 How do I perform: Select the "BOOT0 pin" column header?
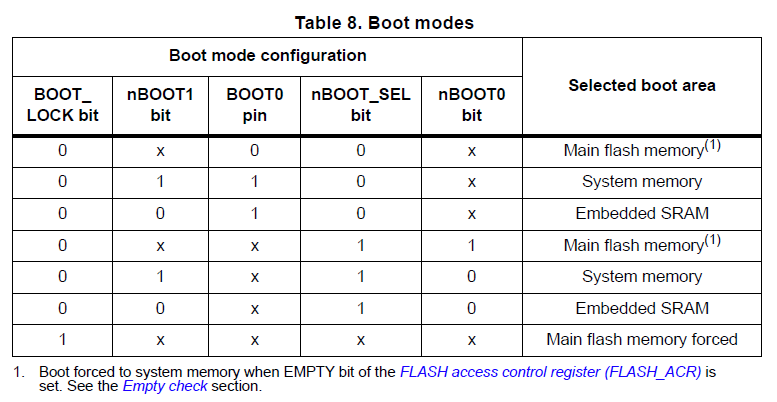[x=254, y=104]
